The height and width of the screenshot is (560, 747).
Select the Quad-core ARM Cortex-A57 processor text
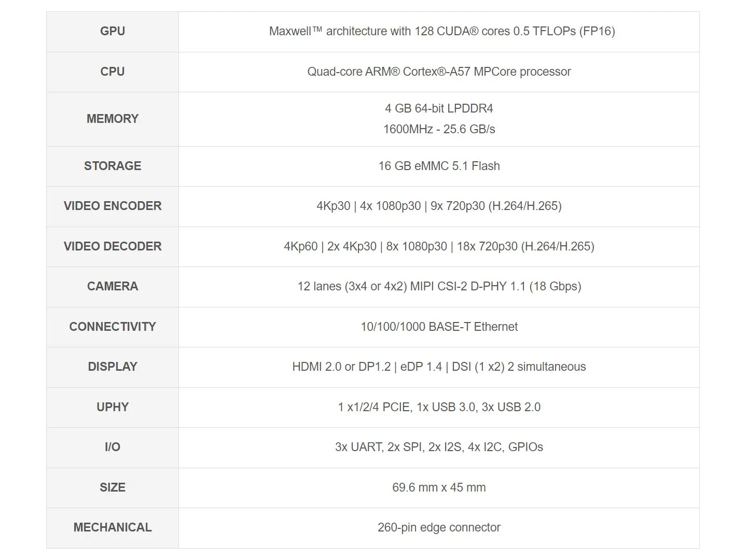point(439,72)
